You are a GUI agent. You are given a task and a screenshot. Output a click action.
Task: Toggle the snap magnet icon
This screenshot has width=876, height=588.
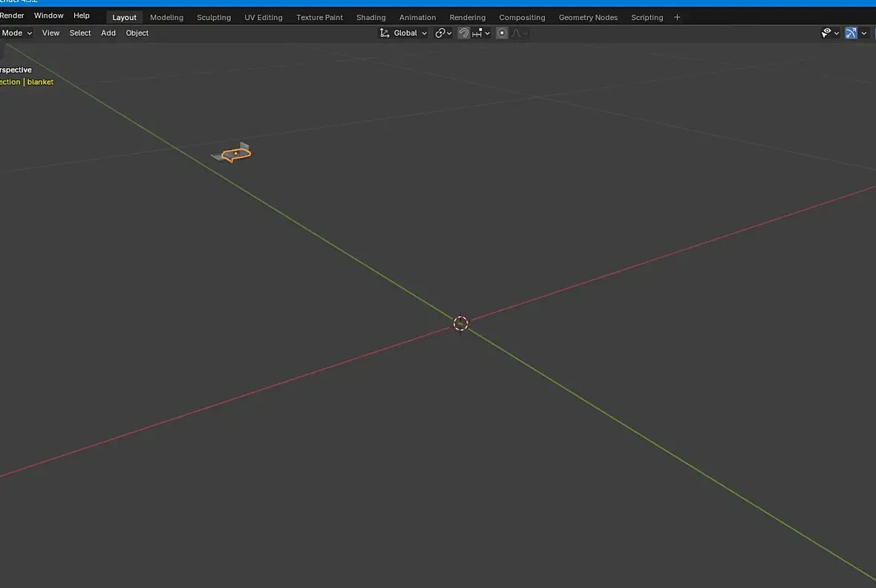coord(463,33)
